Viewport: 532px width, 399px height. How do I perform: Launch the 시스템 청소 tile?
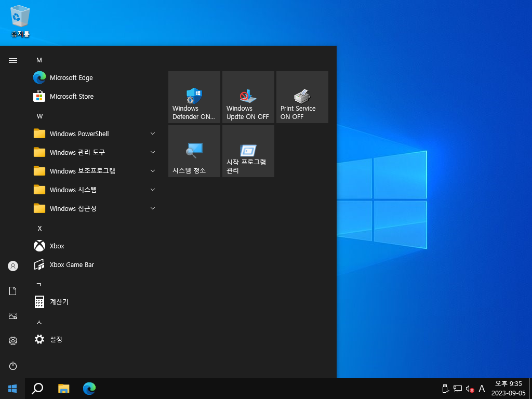coord(194,151)
